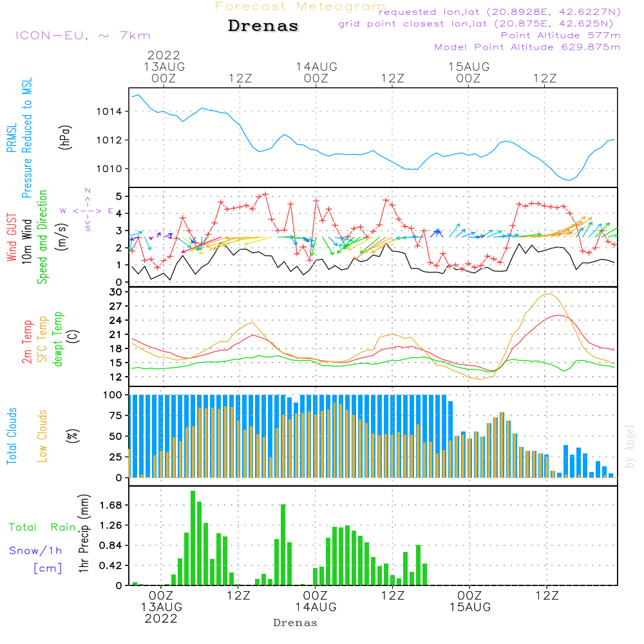
Task: Click the N-E-S-W compass rose
Action: pos(88,211)
